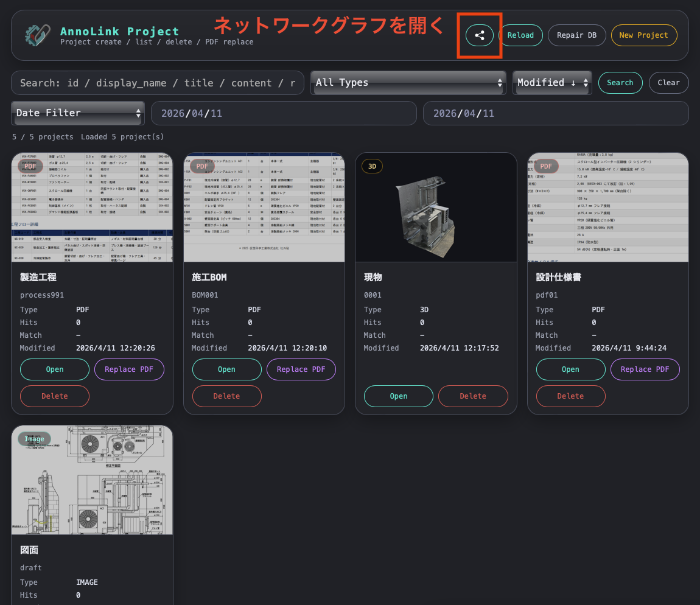Open the network graph via the share icon
Viewport: 700px width, 605px height.
click(x=479, y=35)
